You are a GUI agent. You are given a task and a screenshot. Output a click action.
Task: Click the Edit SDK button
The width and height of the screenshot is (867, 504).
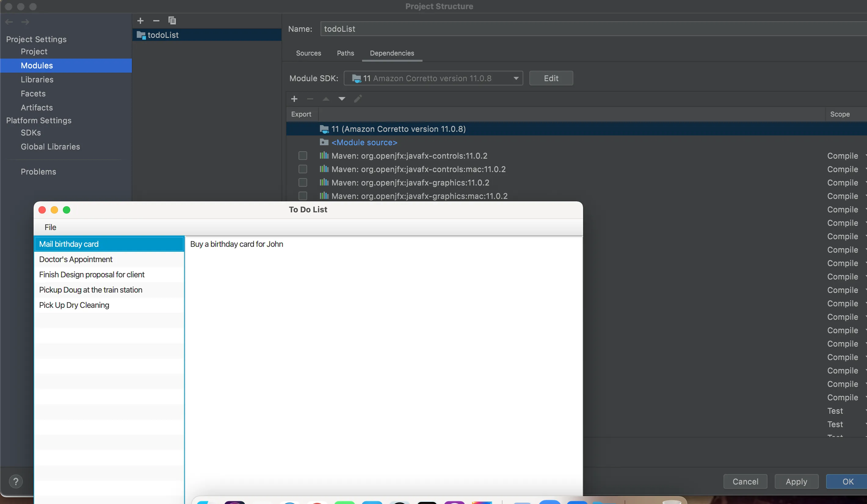point(551,78)
